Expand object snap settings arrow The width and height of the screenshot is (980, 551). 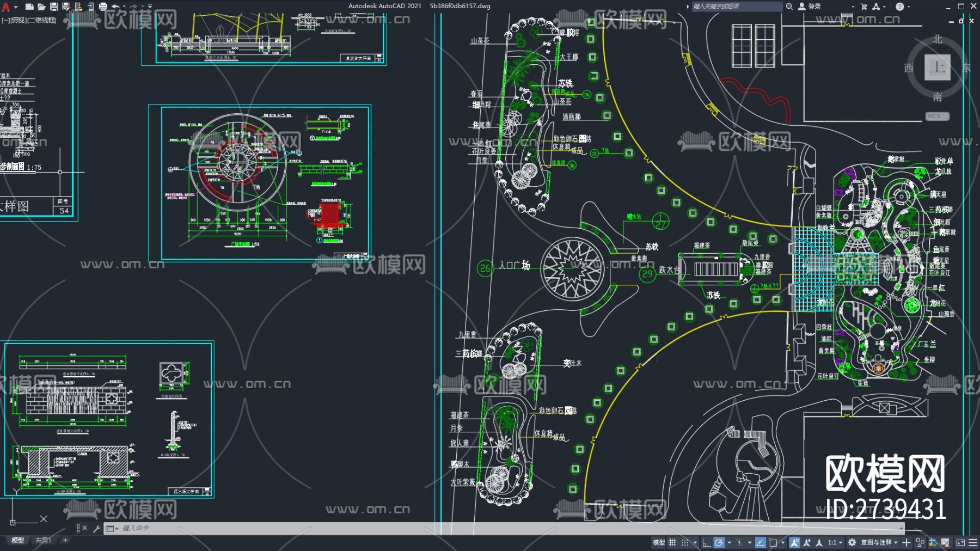[x=783, y=542]
